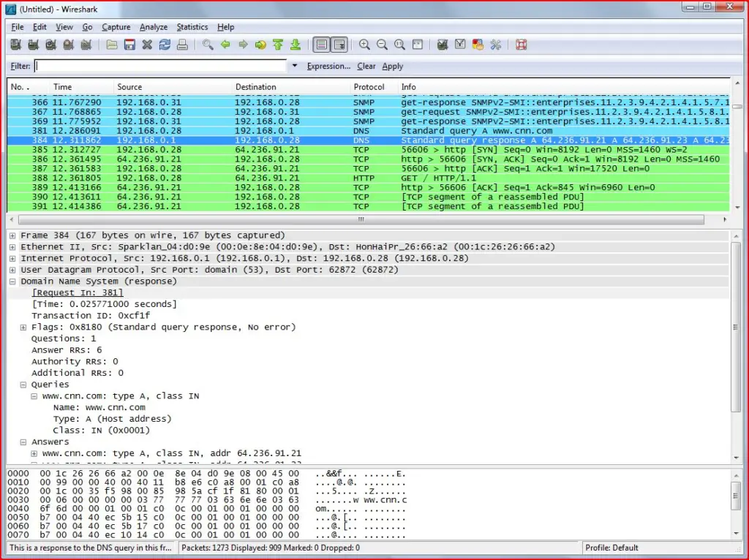Jump to the first packet arrow icon
Image resolution: width=749 pixels, height=560 pixels.
pyautogui.click(x=278, y=45)
